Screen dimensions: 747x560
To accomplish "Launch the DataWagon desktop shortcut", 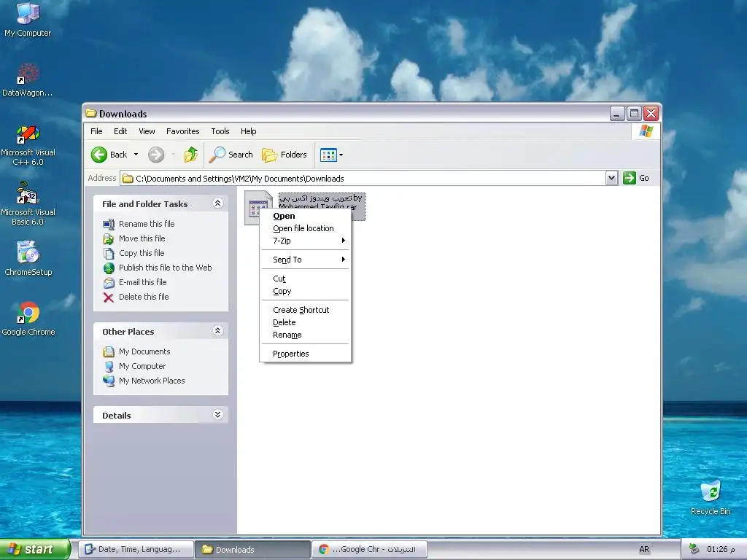I will 28,80.
